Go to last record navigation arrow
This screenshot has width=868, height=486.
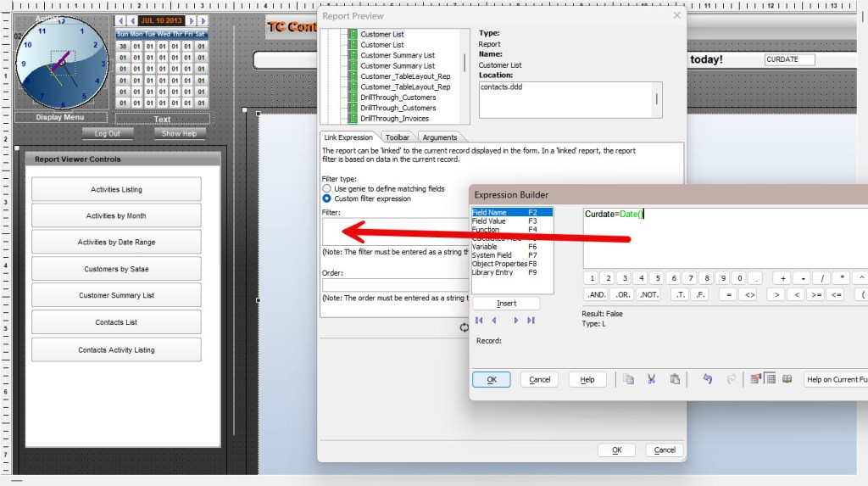pyautogui.click(x=531, y=321)
